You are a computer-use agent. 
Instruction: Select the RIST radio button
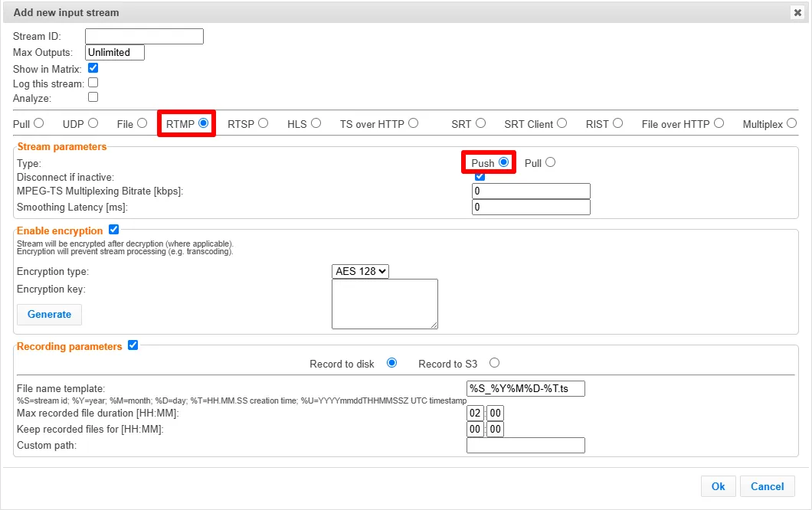(617, 123)
